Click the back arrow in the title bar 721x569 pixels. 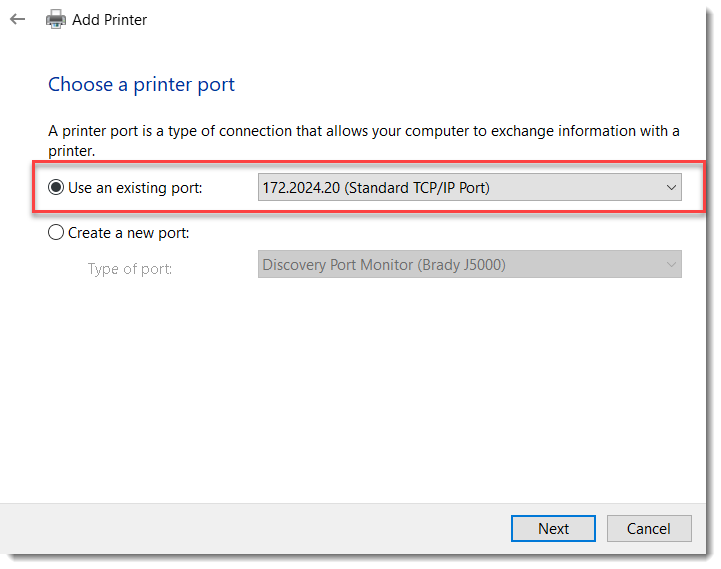pos(17,19)
